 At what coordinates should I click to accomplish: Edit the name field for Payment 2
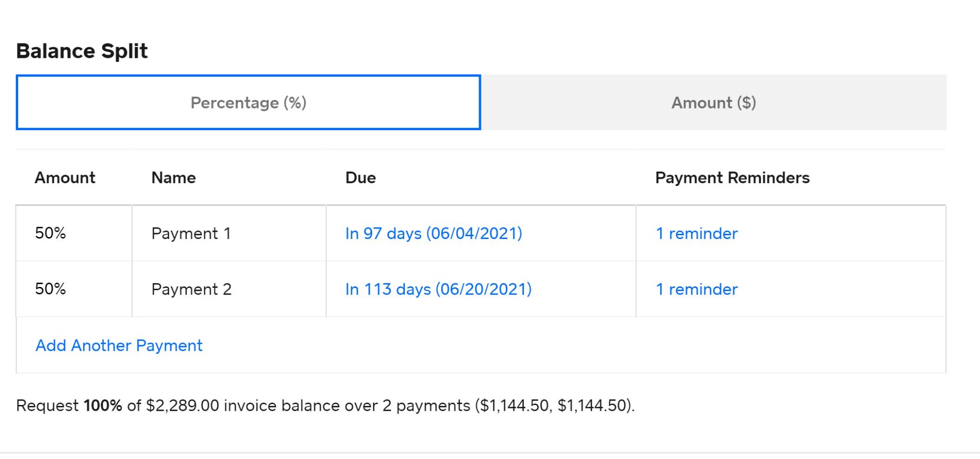191,289
